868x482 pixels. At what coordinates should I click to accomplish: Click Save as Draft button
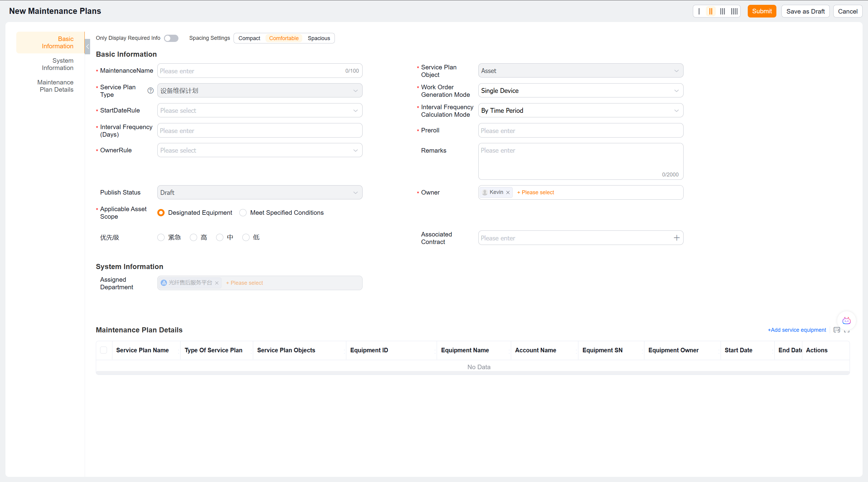click(805, 11)
